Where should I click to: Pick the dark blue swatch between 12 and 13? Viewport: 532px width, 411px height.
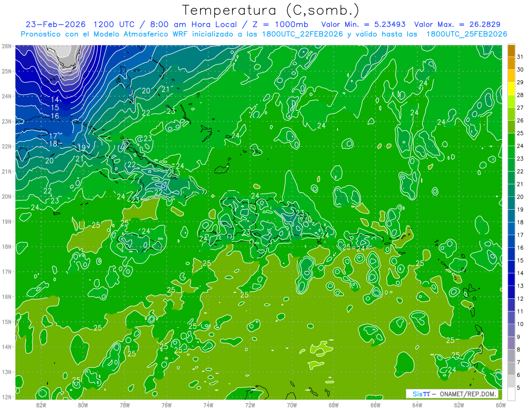(511, 293)
